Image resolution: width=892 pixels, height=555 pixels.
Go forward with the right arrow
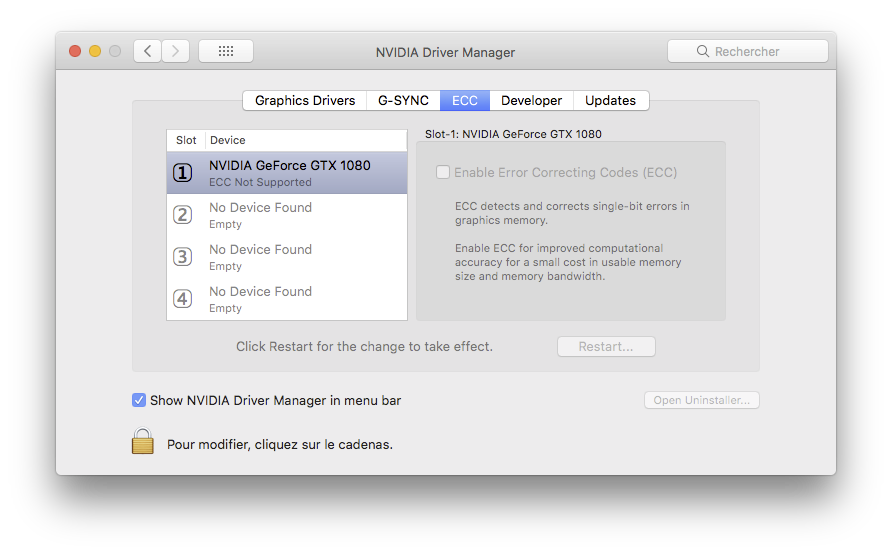[x=175, y=51]
